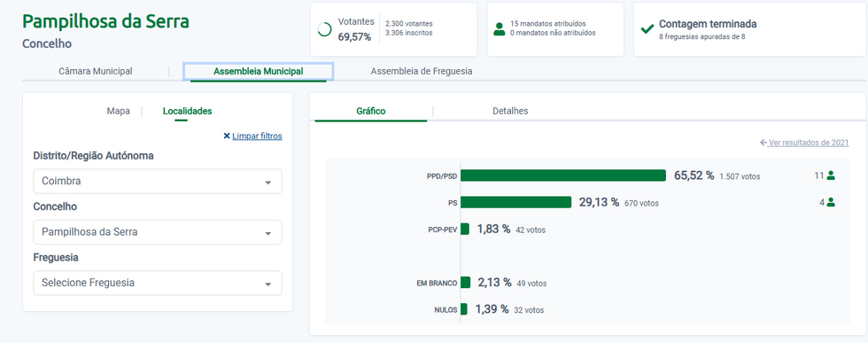
Task: Open the Distrito Coimbra dropdown
Action: coord(158,181)
